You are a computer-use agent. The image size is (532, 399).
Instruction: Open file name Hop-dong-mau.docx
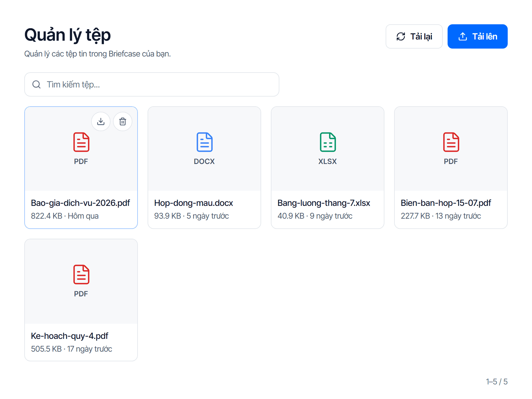click(x=193, y=203)
